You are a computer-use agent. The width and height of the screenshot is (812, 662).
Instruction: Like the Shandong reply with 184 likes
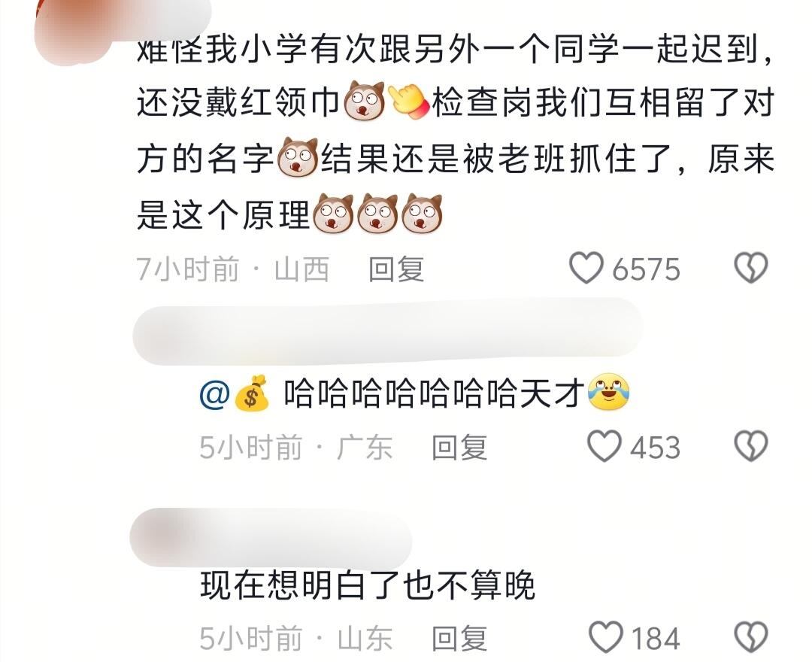pos(606,636)
